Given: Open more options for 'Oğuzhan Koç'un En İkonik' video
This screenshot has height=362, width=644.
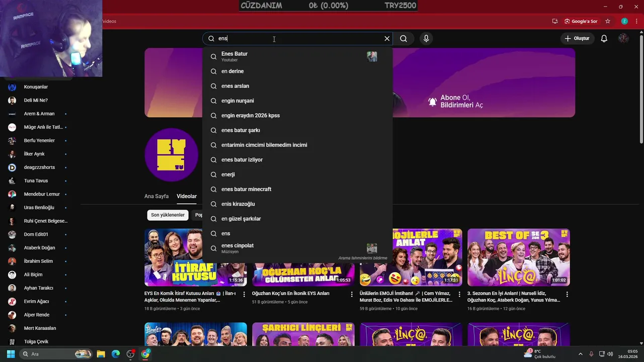Looking at the screenshot, I should (x=352, y=295).
